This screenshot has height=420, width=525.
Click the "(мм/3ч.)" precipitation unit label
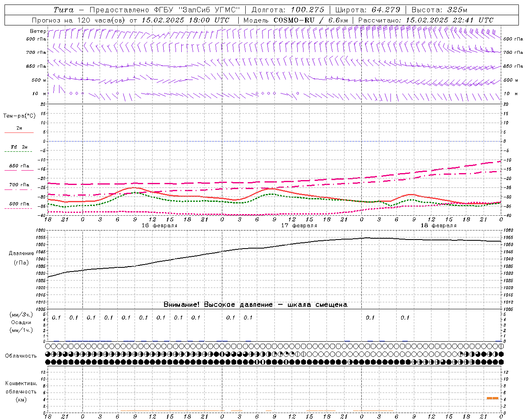(x=21, y=315)
